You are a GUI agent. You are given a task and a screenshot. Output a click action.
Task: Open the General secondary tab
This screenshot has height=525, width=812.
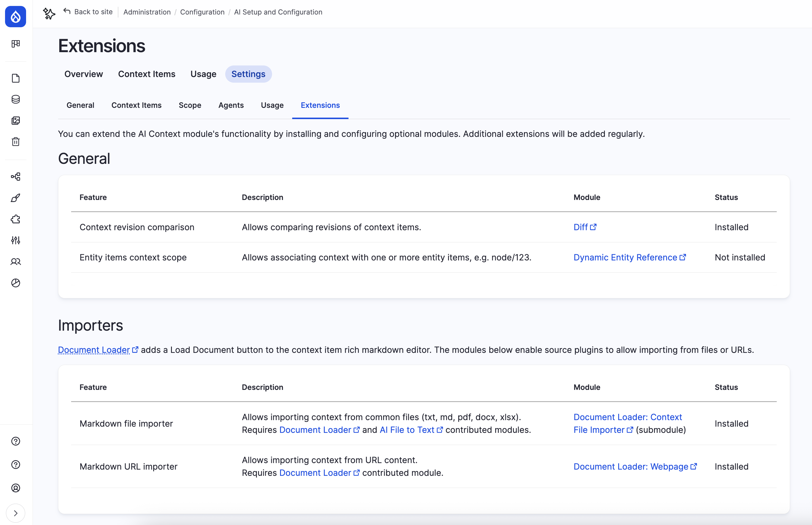click(80, 105)
